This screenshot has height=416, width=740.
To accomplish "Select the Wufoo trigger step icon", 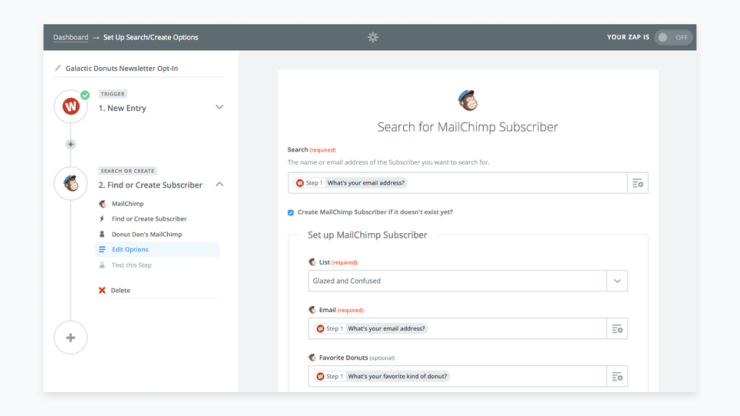I will tap(71, 106).
